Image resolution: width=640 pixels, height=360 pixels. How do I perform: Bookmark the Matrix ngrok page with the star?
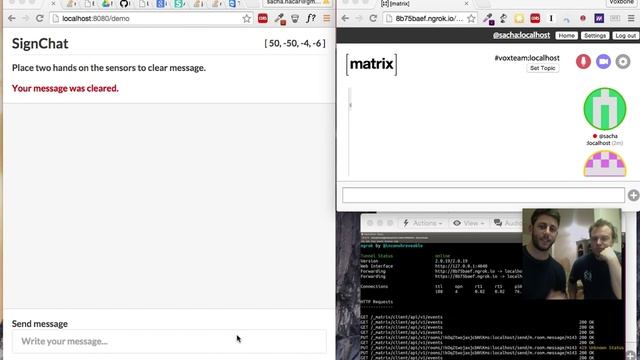(471, 18)
